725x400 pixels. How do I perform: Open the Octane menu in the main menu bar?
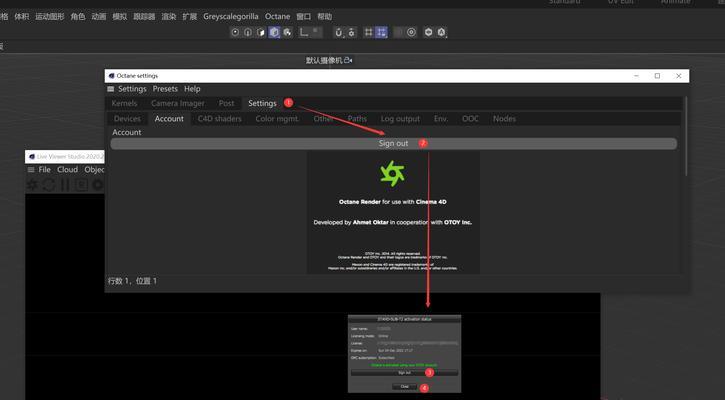point(277,17)
